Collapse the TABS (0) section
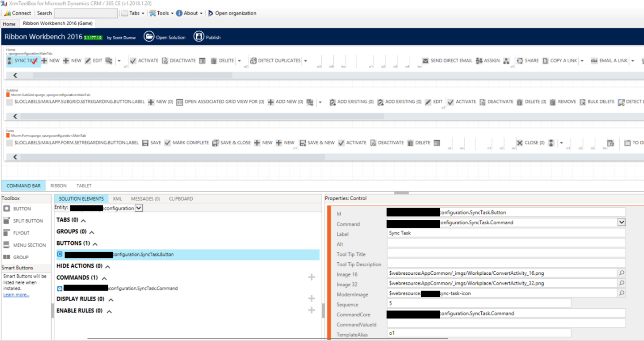 84,220
